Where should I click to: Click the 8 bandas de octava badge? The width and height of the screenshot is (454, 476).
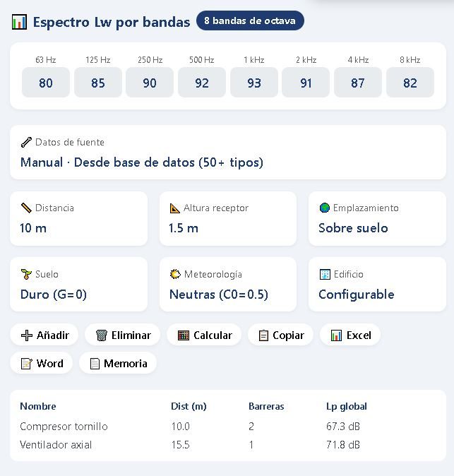point(250,21)
